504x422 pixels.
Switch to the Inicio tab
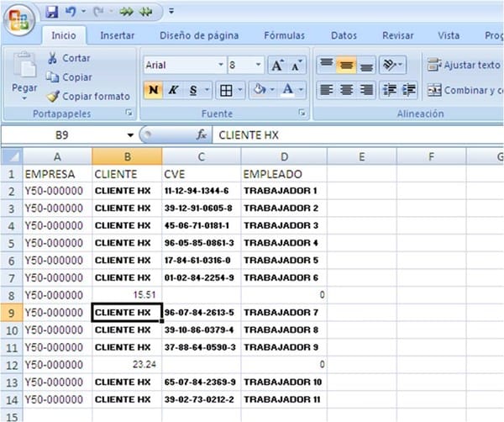click(64, 35)
